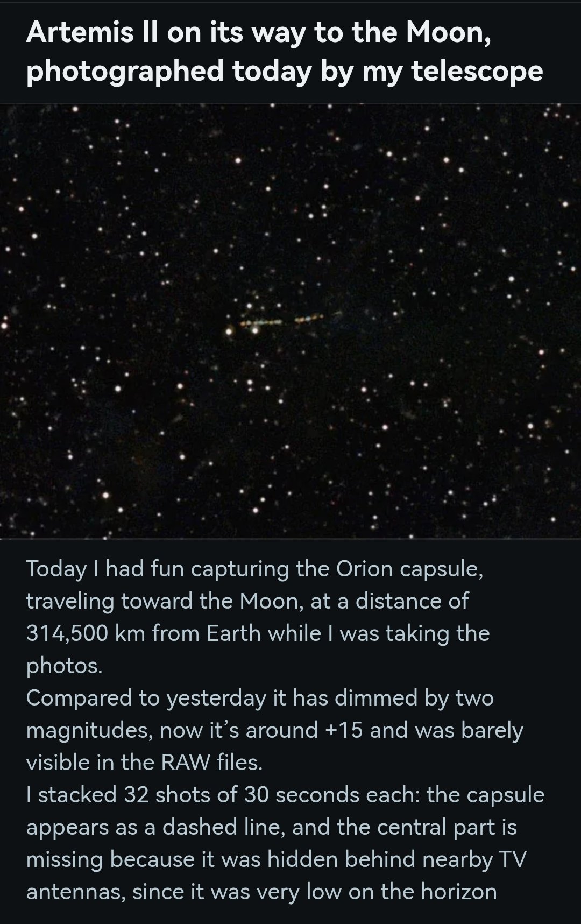581x924 pixels.
Task: Click the line starting "Compared to yesterday"
Action: 259,698
